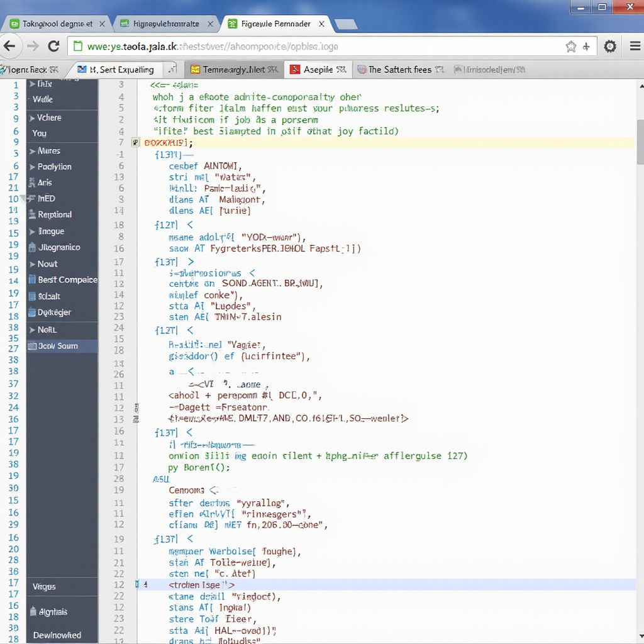Open The Safterk fiees bookmark
The image size is (644, 644).
point(400,70)
